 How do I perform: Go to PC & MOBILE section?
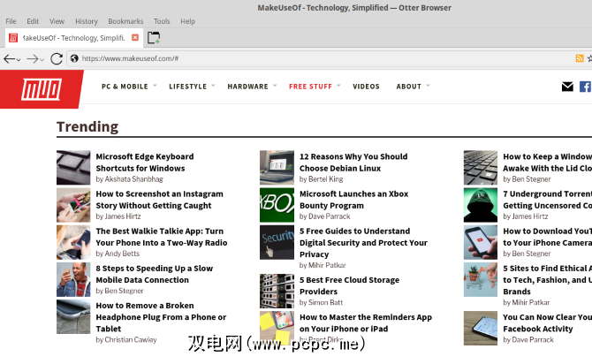pyautogui.click(x=125, y=87)
